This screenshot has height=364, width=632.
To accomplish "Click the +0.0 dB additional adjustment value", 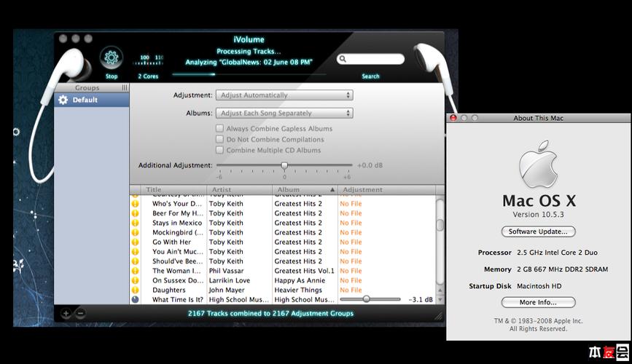I will pos(370,165).
